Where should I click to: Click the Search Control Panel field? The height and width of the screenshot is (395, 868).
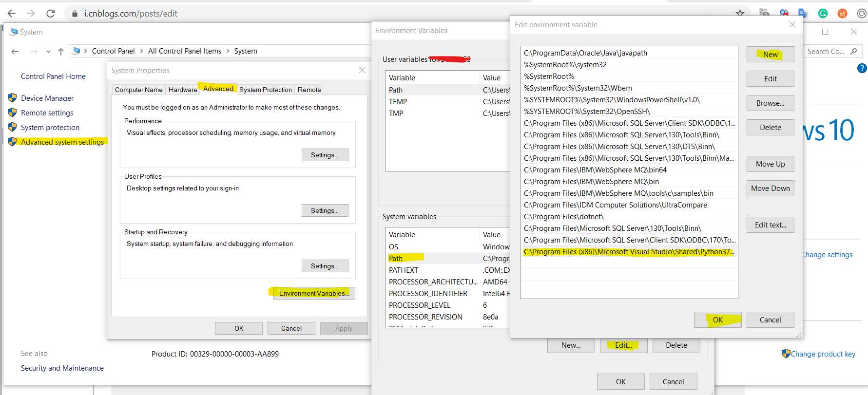pyautogui.click(x=832, y=51)
